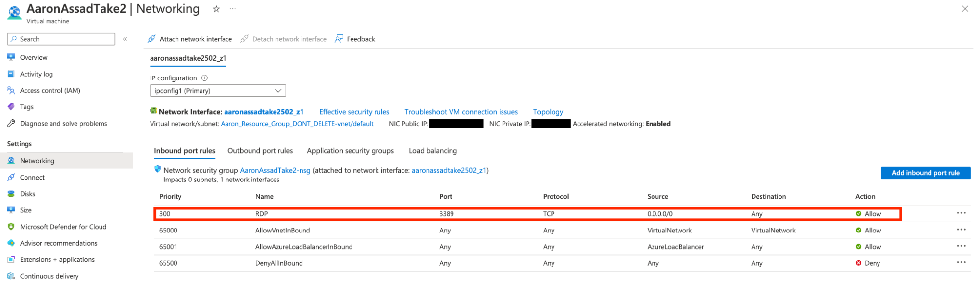Viewport: 980px width, 284px height.
Task: Click the IP configuration info icon
Action: click(x=205, y=78)
